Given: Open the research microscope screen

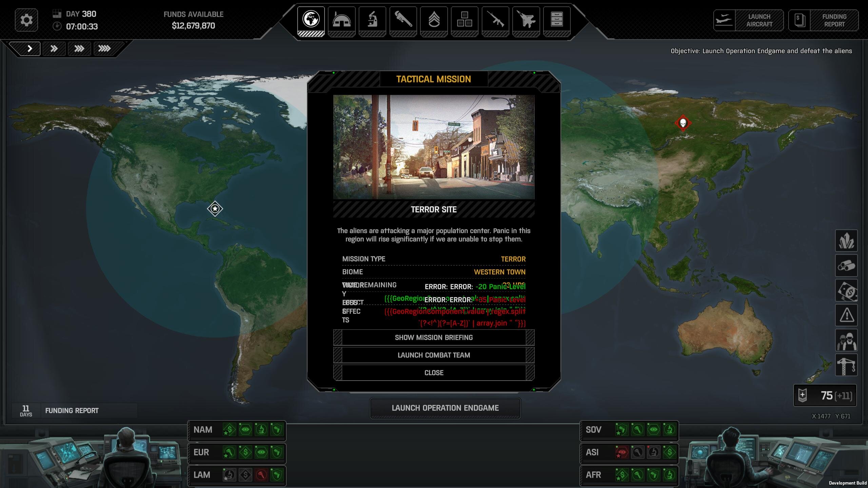Looking at the screenshot, I should click(x=372, y=20).
